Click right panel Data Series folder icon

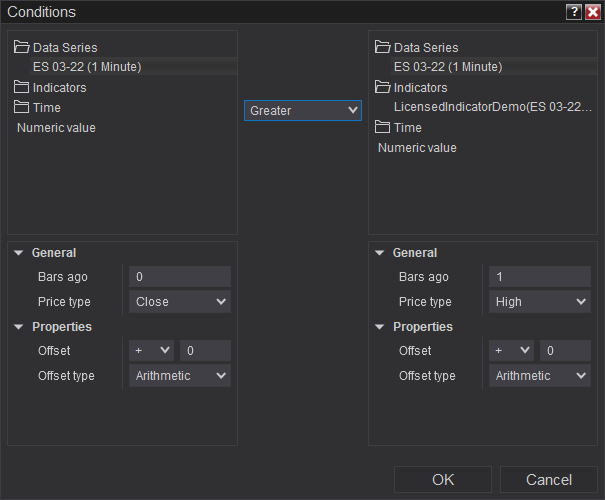coord(383,47)
